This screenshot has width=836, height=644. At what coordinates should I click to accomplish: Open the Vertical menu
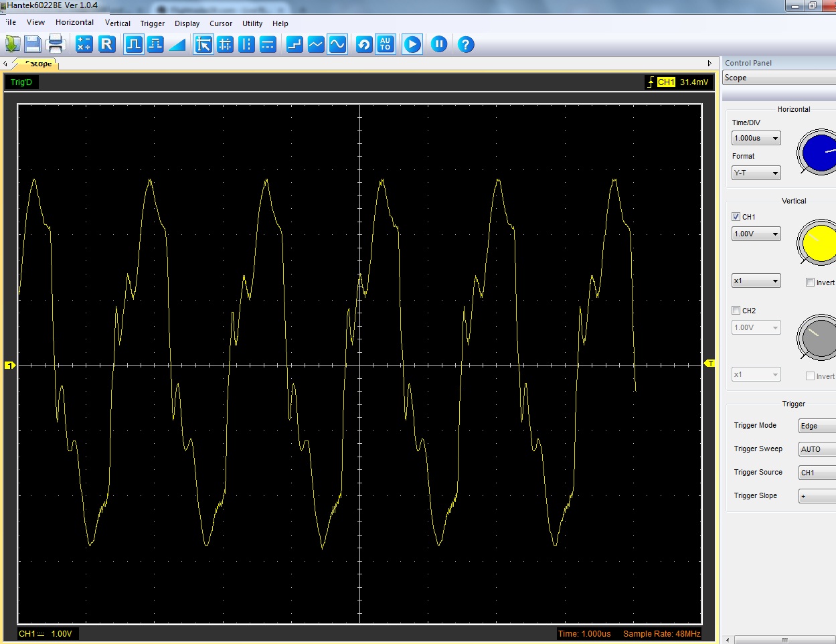pos(118,23)
